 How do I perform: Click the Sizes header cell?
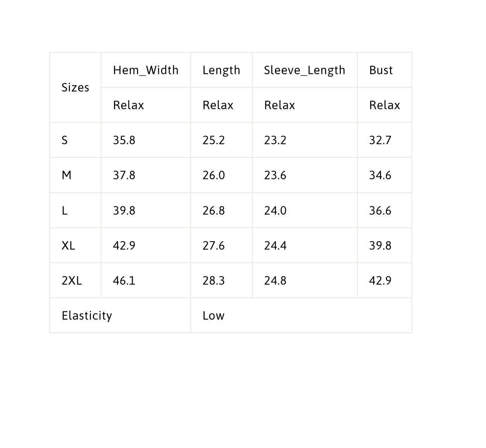tap(75, 87)
